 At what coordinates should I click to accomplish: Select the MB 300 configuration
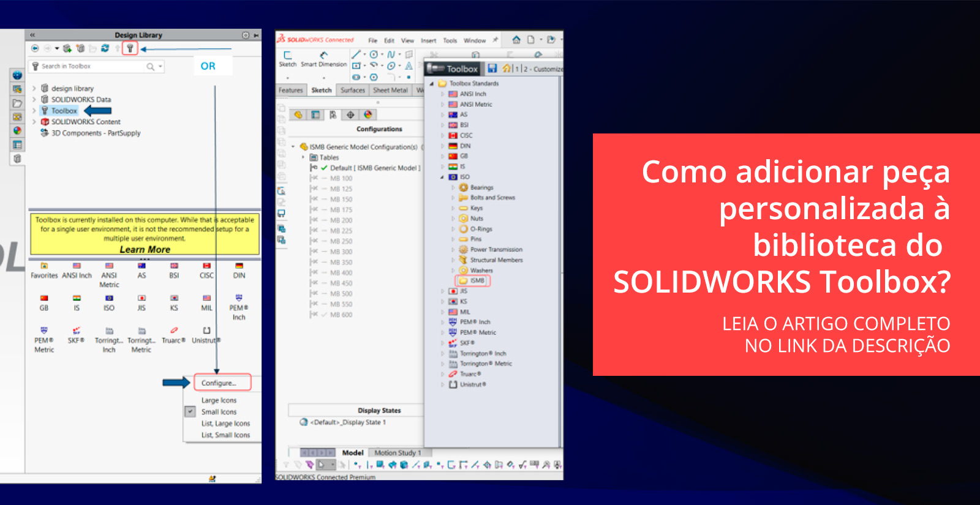point(341,252)
